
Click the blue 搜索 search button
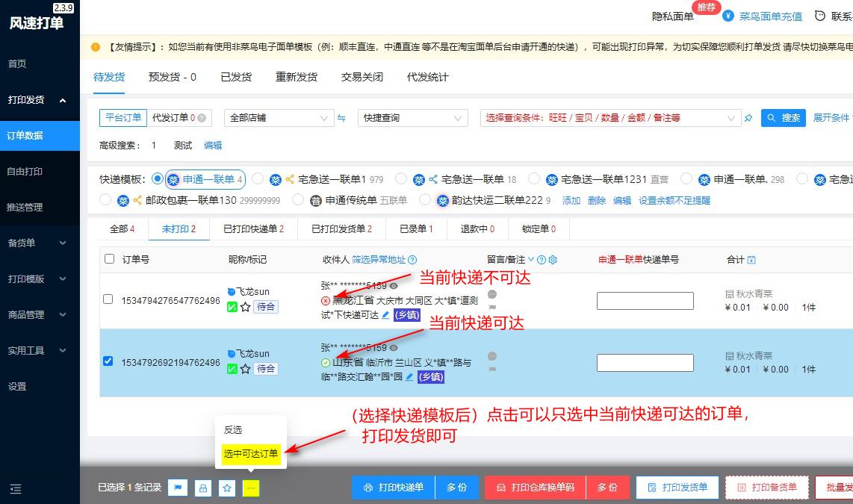(783, 117)
